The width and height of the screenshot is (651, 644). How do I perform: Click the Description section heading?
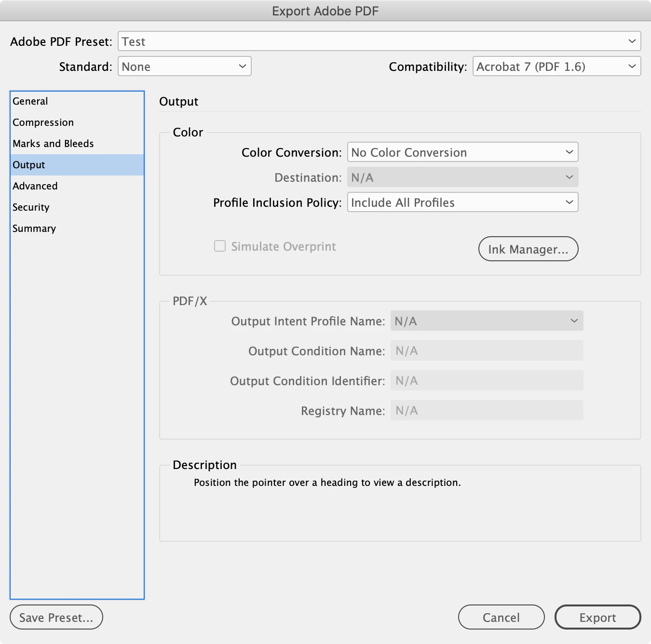pos(204,465)
